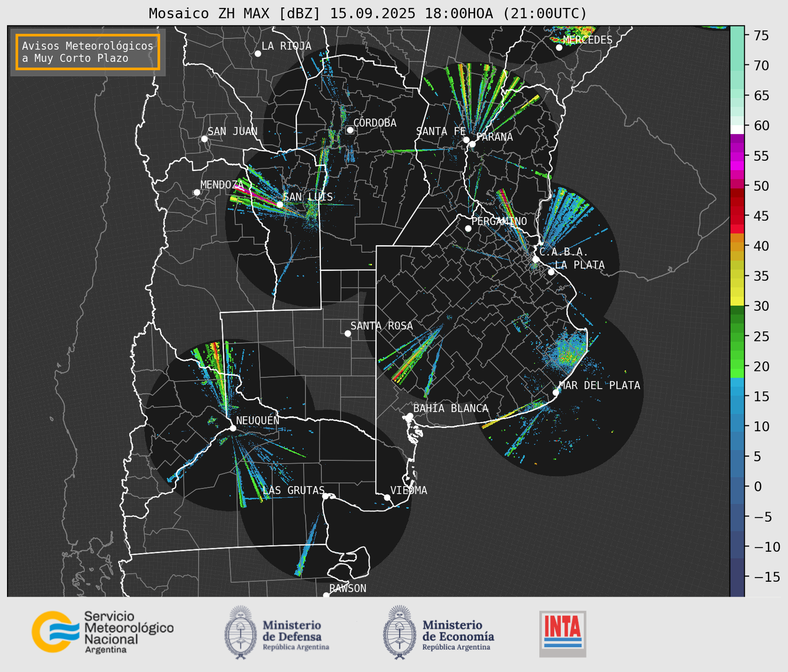Click the yellow 30 dBZ color band

pos(737,301)
